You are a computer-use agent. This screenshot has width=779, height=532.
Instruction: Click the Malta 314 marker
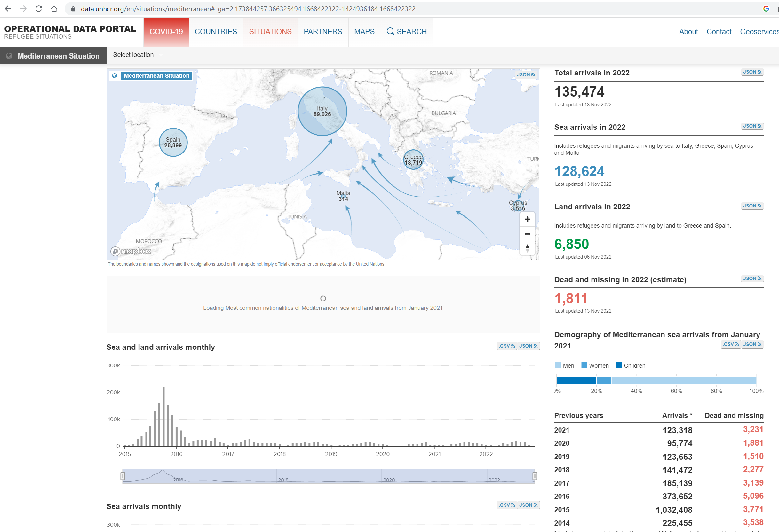(343, 196)
